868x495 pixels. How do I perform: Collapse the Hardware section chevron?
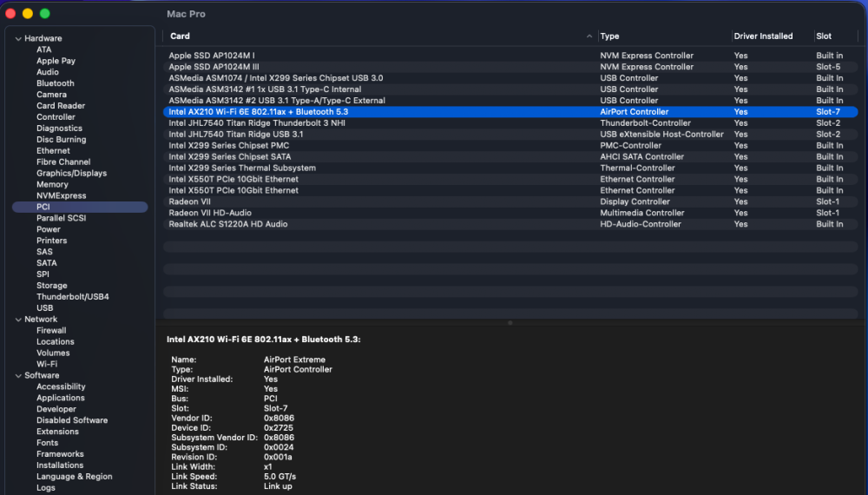18,39
